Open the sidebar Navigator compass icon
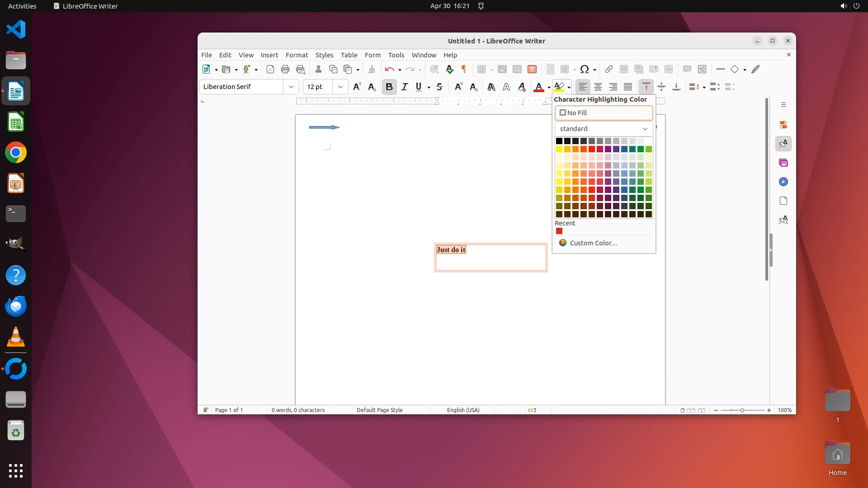The width and height of the screenshot is (868, 488). (x=783, y=182)
